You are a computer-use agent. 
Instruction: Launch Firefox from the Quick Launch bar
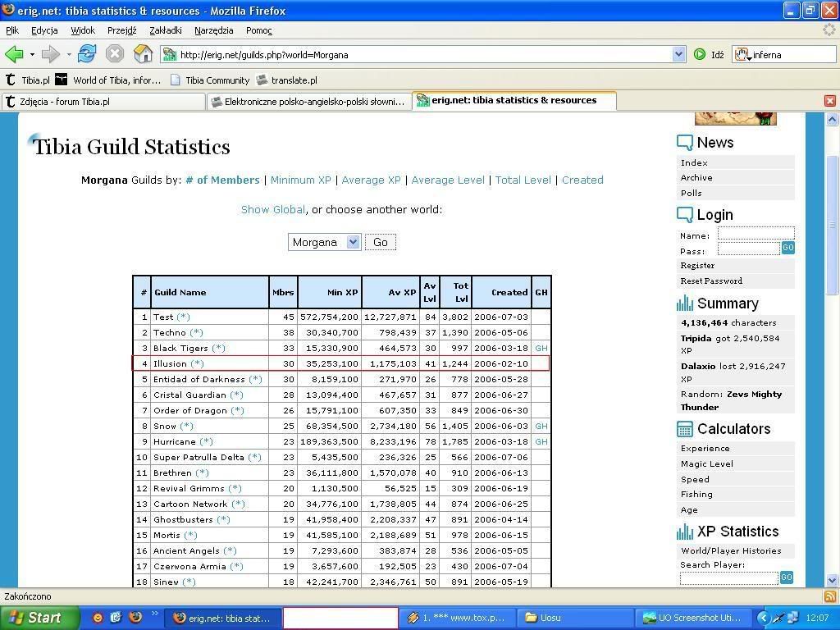[135, 617]
